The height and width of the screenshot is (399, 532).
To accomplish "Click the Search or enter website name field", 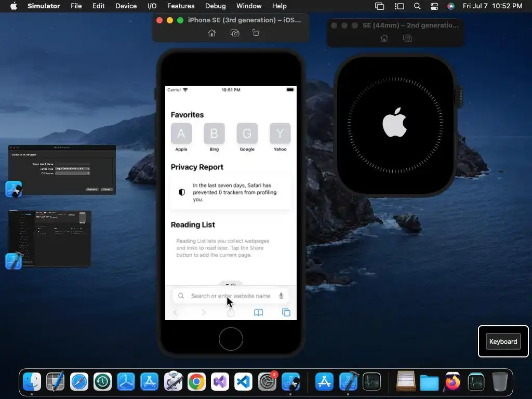I will pos(231,296).
